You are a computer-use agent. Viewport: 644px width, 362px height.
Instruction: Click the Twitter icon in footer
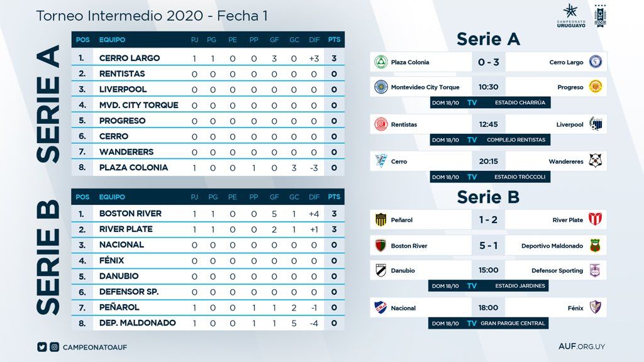coord(42,347)
